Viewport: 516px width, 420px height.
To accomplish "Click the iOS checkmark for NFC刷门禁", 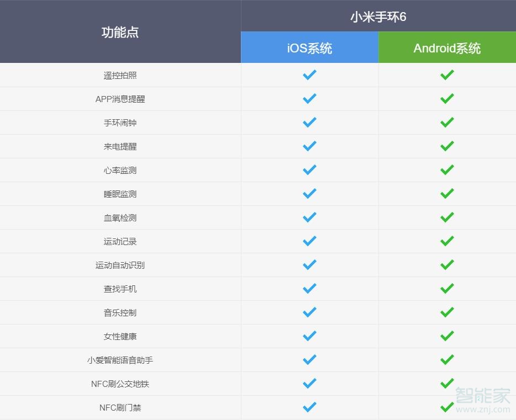I will [x=309, y=407].
